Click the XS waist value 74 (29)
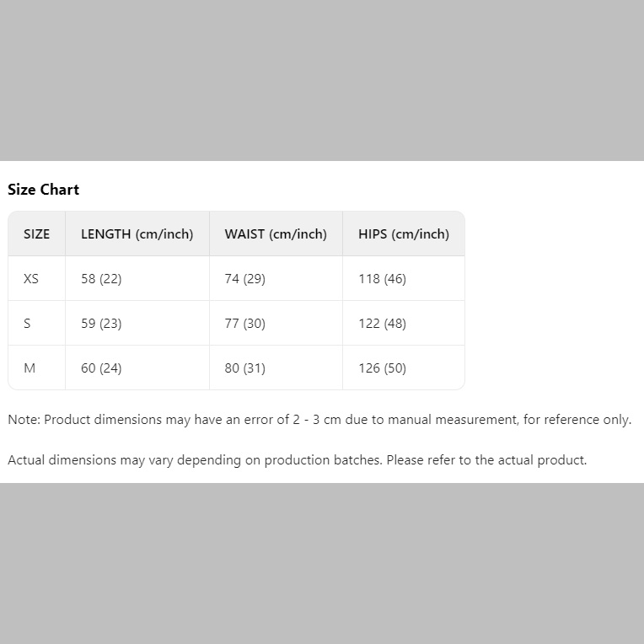The height and width of the screenshot is (644, 644). (x=245, y=279)
